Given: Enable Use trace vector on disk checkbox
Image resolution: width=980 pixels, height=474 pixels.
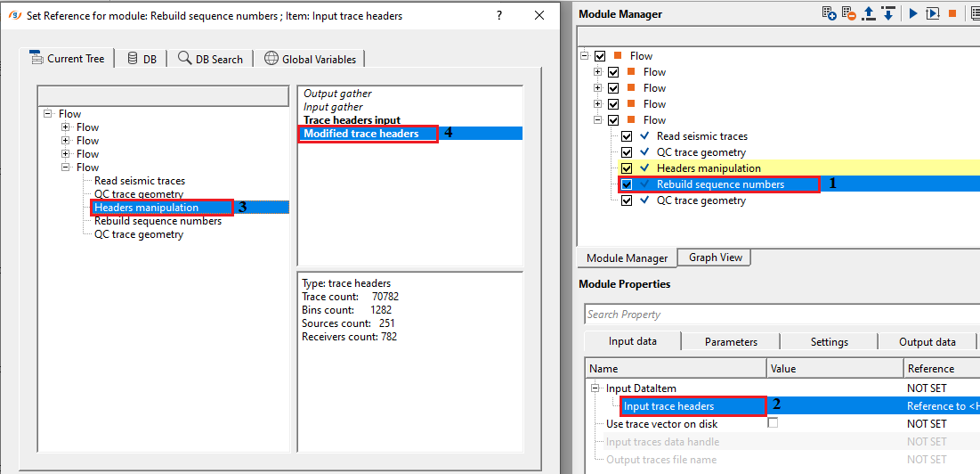Looking at the screenshot, I should coord(773,423).
